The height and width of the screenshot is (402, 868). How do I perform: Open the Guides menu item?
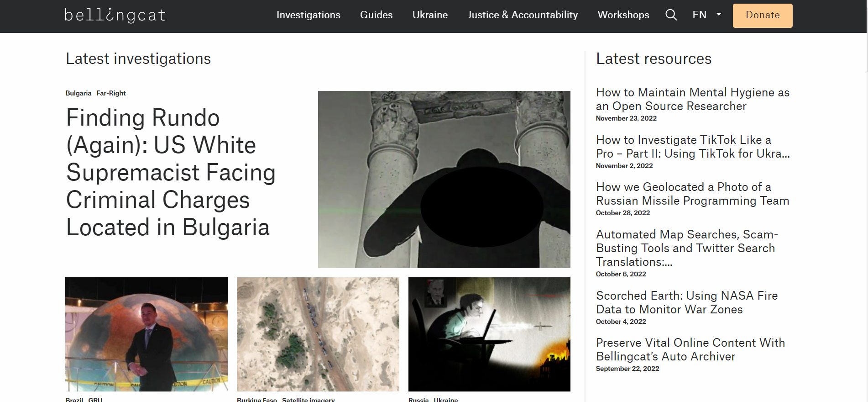(376, 15)
